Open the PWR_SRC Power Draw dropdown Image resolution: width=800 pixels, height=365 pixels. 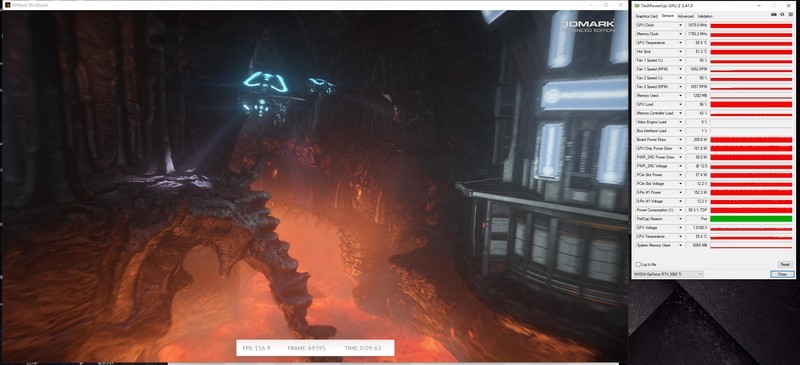click(x=680, y=157)
